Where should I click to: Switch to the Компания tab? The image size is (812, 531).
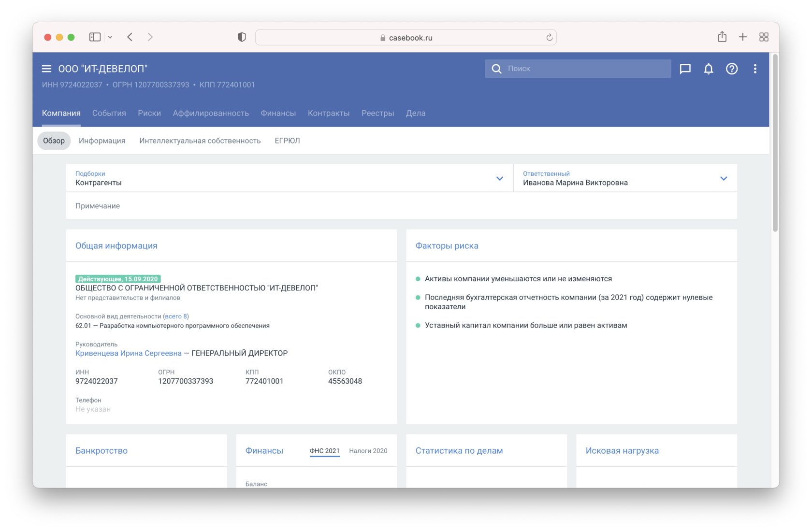click(61, 113)
